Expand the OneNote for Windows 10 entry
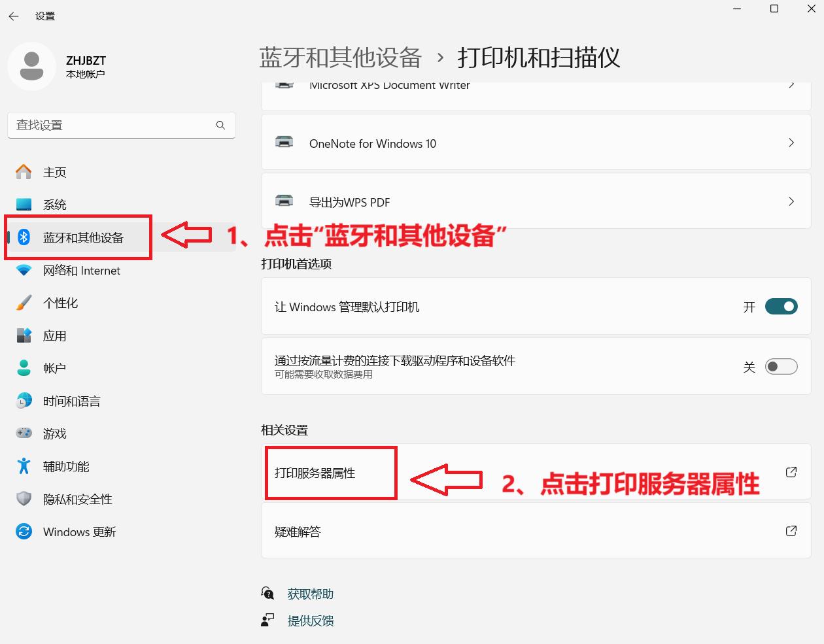This screenshot has width=824, height=644. pyautogui.click(x=791, y=143)
